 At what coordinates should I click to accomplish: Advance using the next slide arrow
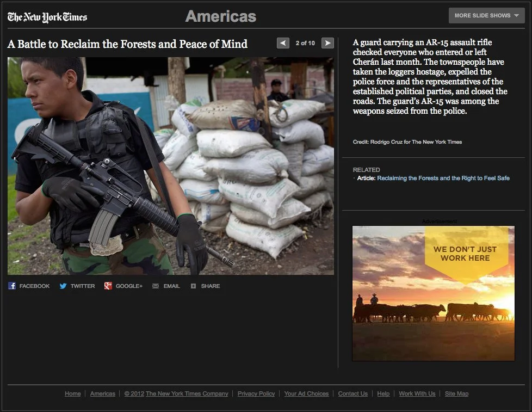(327, 42)
